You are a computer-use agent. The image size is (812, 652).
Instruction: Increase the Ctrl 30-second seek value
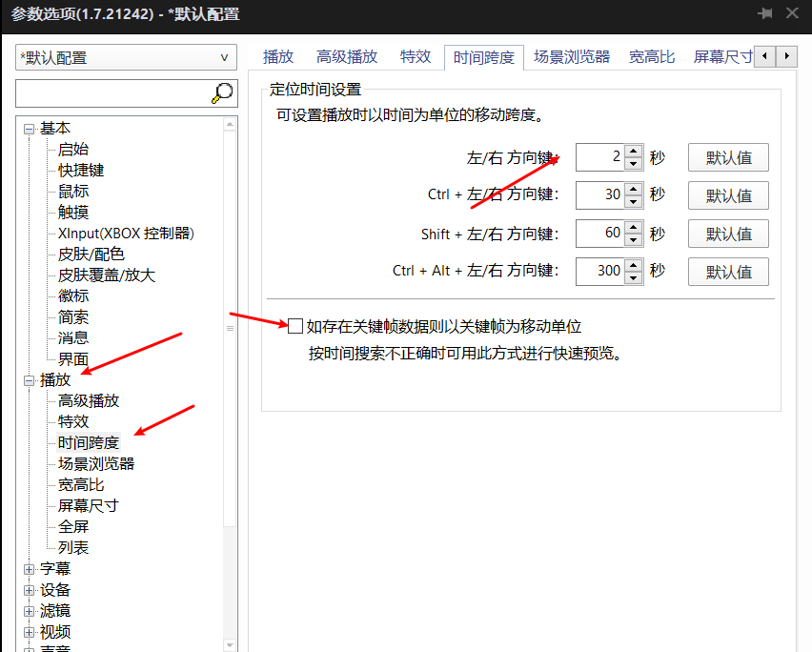[x=634, y=189]
